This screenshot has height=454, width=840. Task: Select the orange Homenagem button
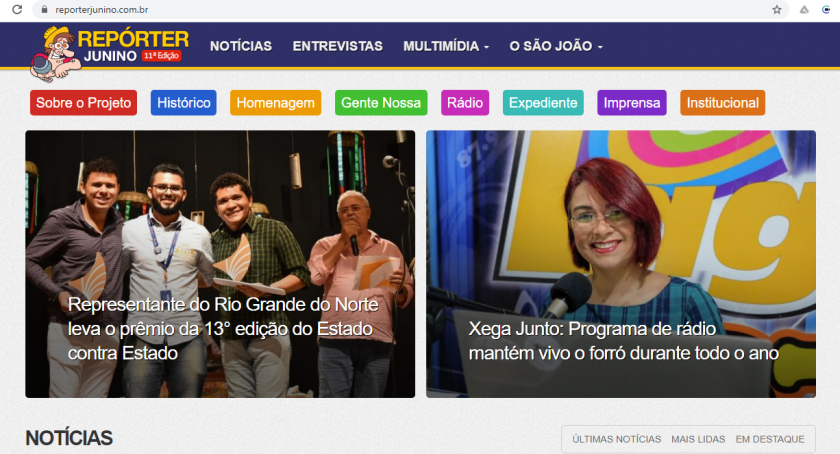pos(275,103)
